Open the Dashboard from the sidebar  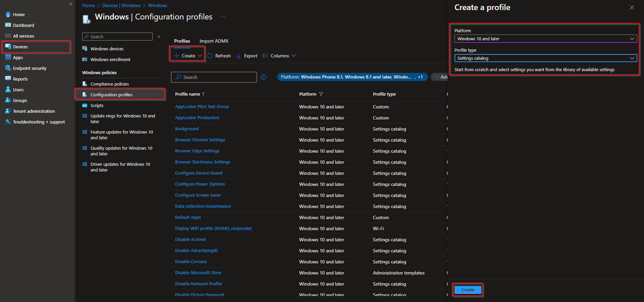tap(23, 25)
